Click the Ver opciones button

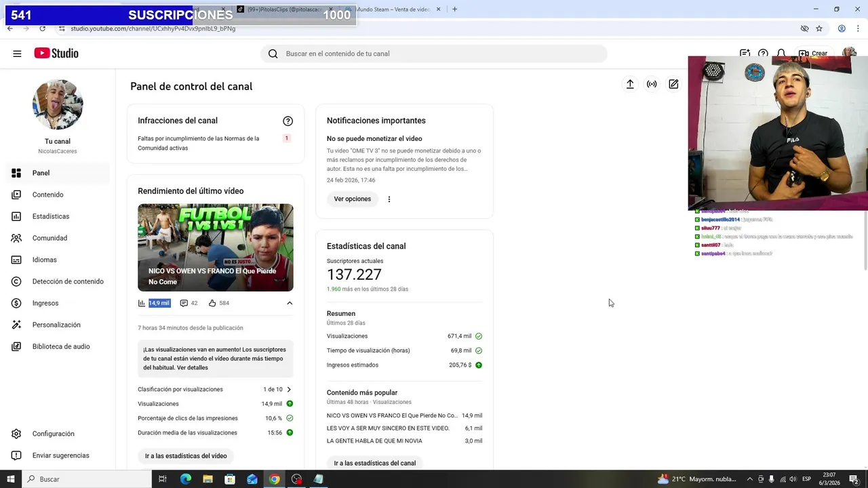(353, 199)
